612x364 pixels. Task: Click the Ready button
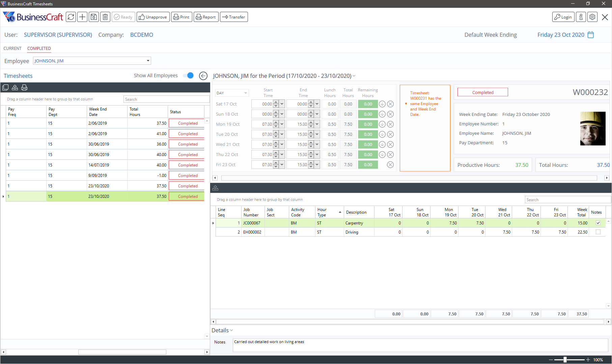pos(123,17)
